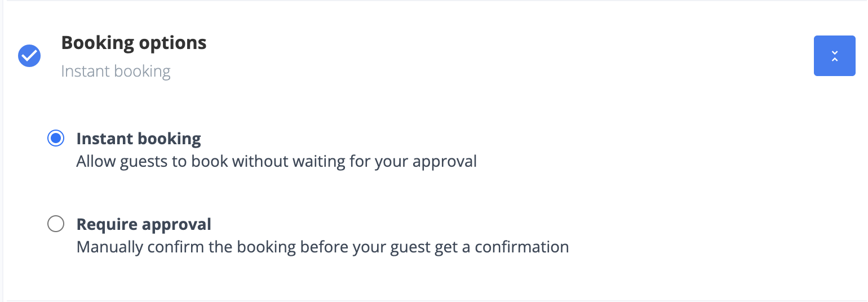The image size is (868, 302).
Task: Click the double-chevron icon in the blue button
Action: point(834,56)
